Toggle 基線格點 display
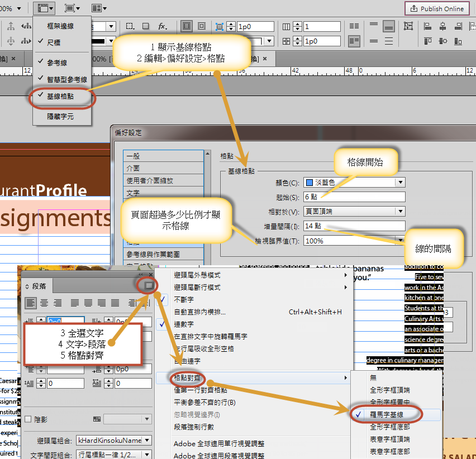476x459 pixels. pyautogui.click(x=62, y=97)
